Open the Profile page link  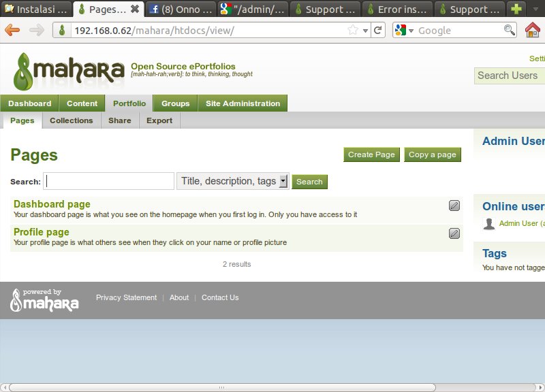click(x=42, y=232)
